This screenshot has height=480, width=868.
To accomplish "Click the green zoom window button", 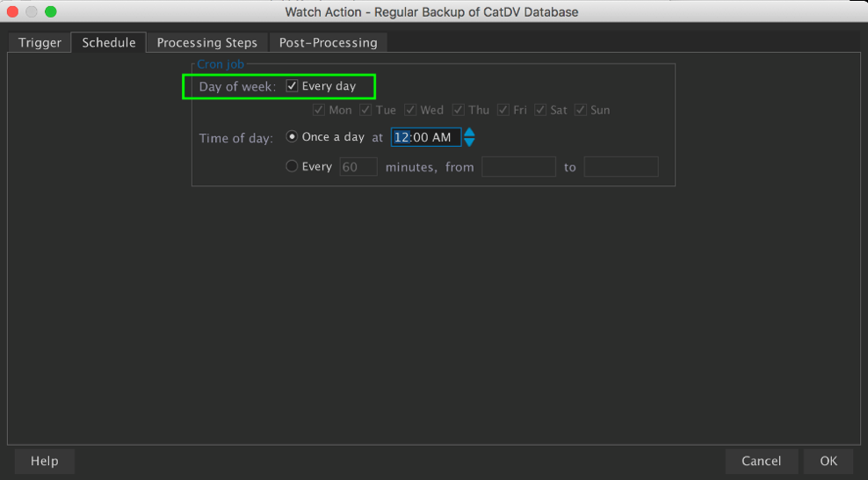I will [50, 11].
